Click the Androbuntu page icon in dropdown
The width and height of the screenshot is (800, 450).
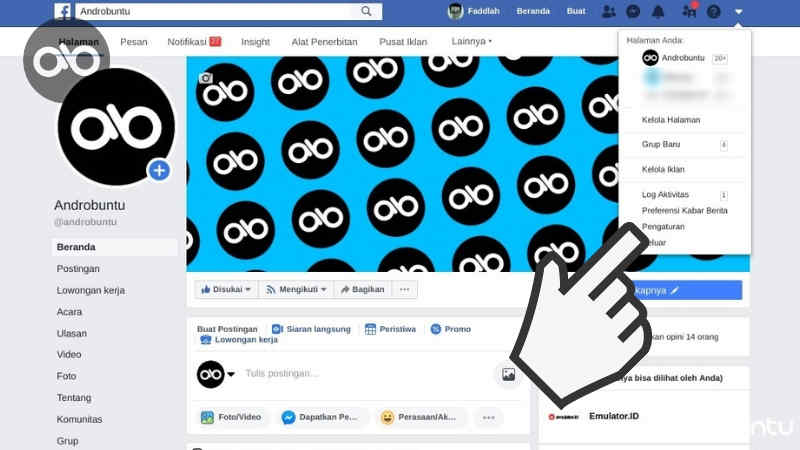click(x=650, y=58)
